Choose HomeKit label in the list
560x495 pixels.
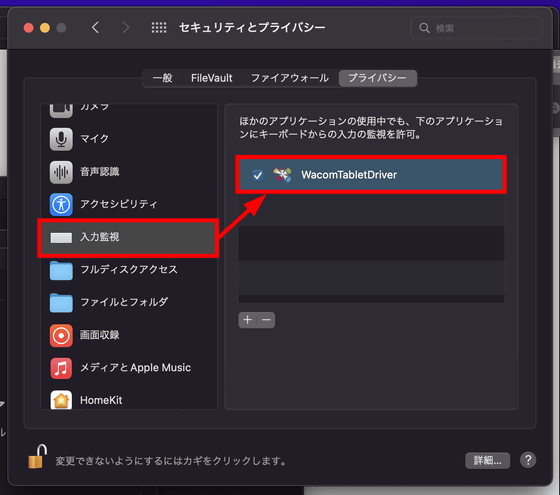[x=101, y=400]
